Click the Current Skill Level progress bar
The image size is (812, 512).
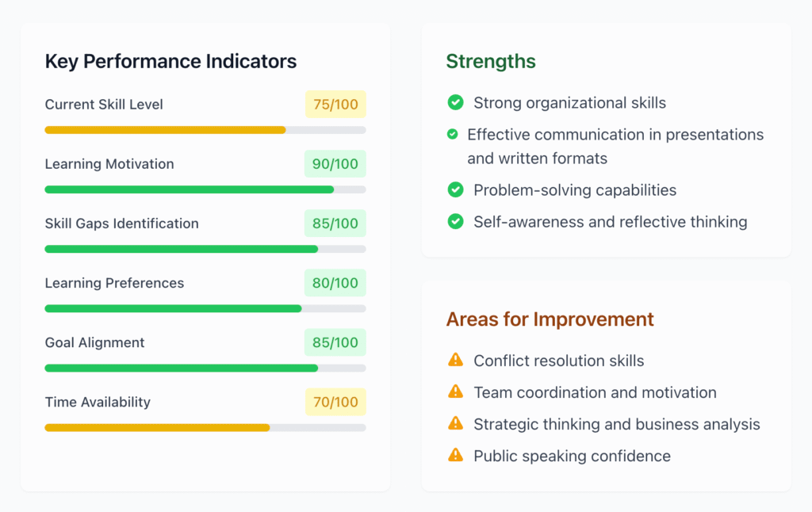pos(205,130)
